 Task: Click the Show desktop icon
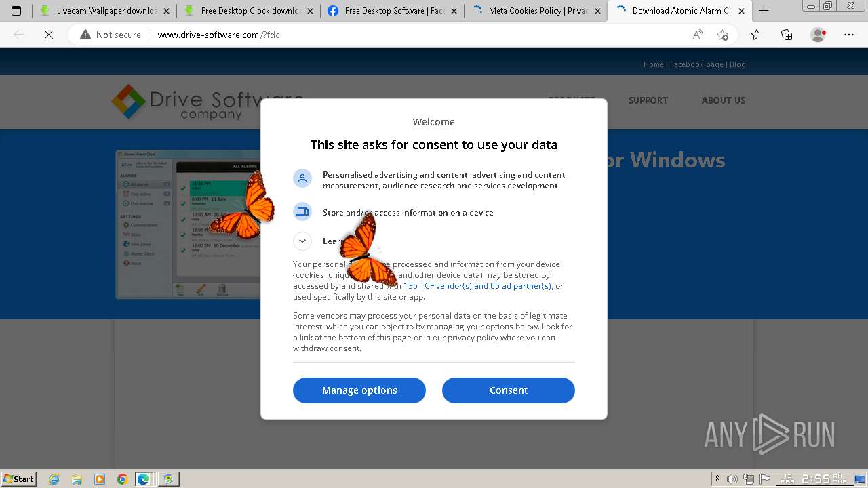[x=861, y=479]
